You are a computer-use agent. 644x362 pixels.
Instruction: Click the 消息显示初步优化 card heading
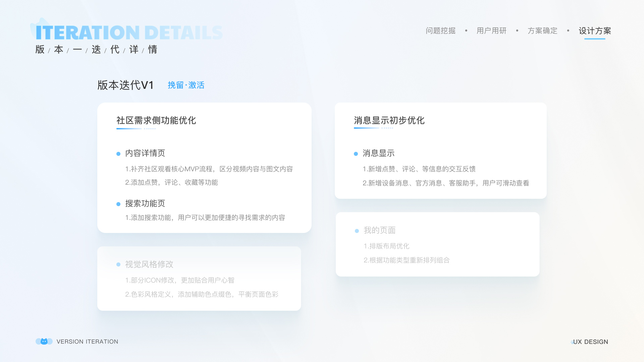point(389,120)
